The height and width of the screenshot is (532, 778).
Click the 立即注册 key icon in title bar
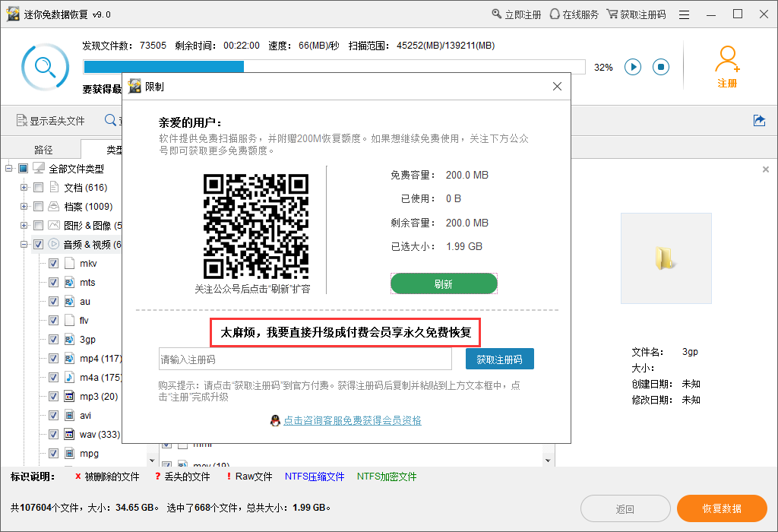(x=496, y=14)
